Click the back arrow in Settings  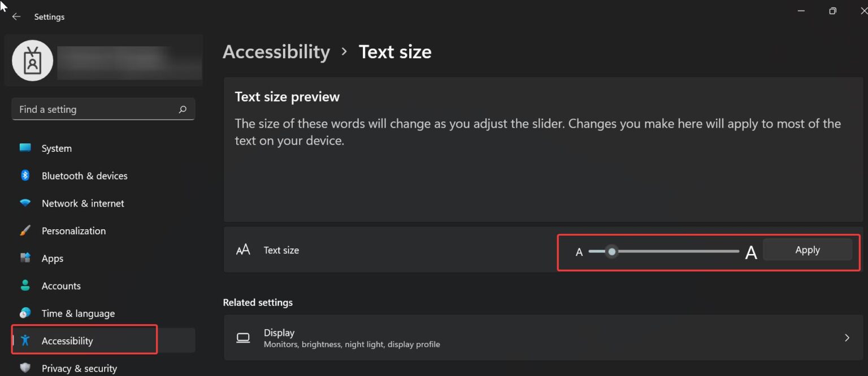coord(16,16)
